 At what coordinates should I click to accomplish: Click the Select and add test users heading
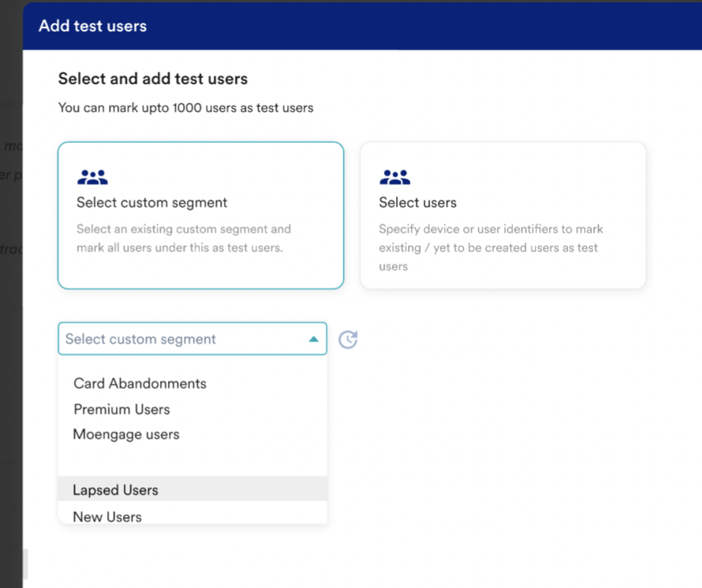[x=153, y=79]
